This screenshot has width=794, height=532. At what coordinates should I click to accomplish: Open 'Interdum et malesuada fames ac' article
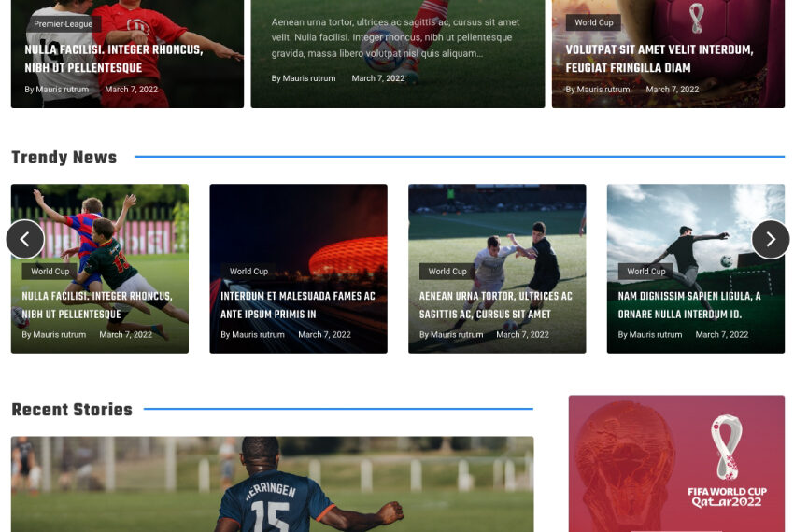297,305
